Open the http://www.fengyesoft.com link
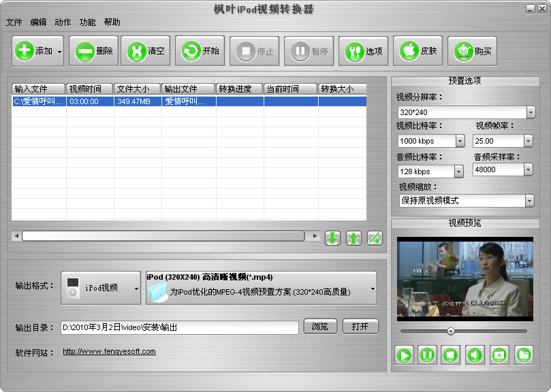 point(109,351)
